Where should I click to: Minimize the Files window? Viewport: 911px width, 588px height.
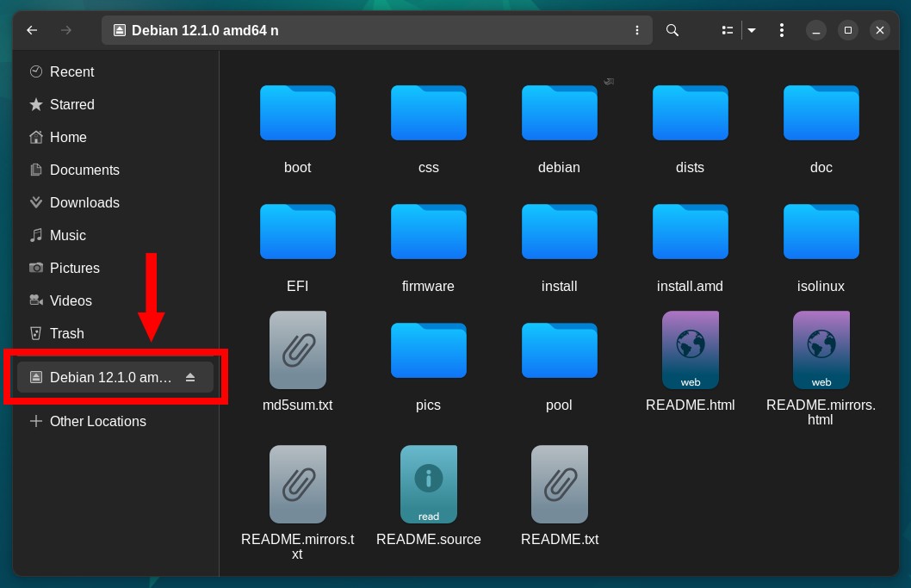click(x=815, y=30)
